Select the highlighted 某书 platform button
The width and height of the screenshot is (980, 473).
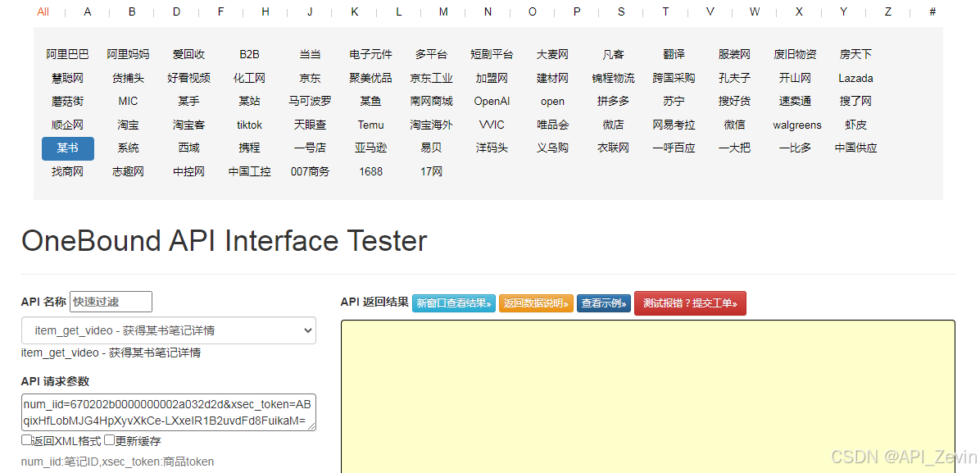coord(67,148)
